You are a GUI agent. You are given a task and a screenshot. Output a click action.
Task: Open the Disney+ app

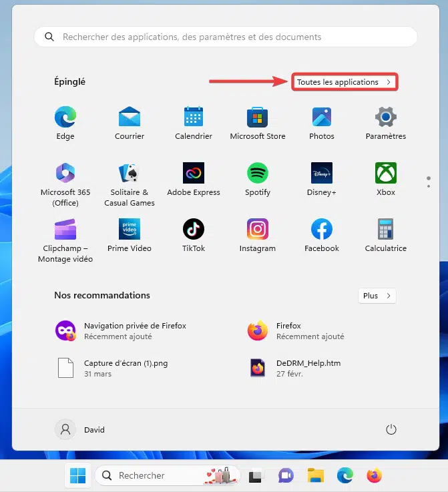coord(322,179)
